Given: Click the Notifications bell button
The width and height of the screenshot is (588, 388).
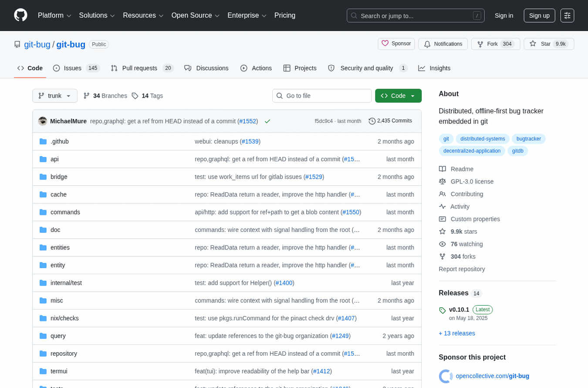Looking at the screenshot, I should [x=443, y=44].
